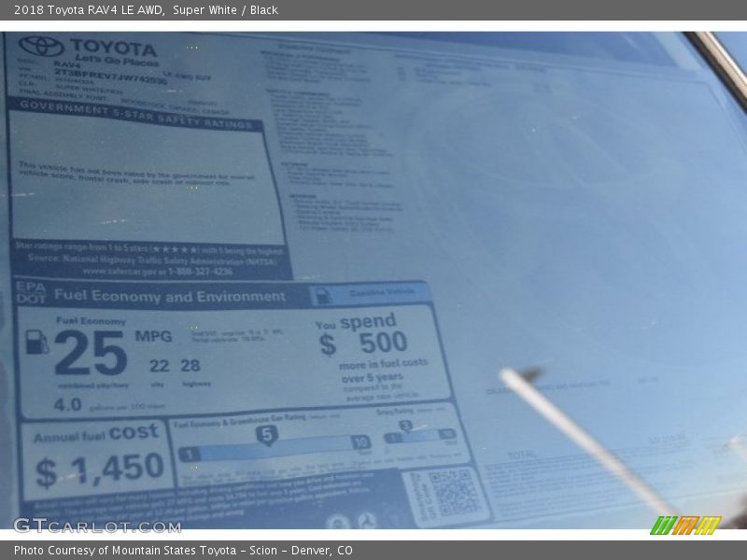
Task: Click the '28' highway MPG value
Action: point(190,365)
